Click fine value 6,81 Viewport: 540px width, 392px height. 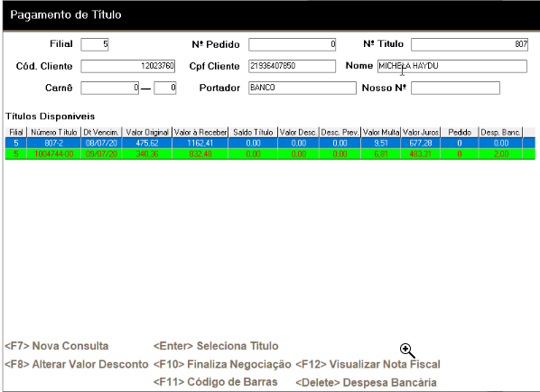381,154
